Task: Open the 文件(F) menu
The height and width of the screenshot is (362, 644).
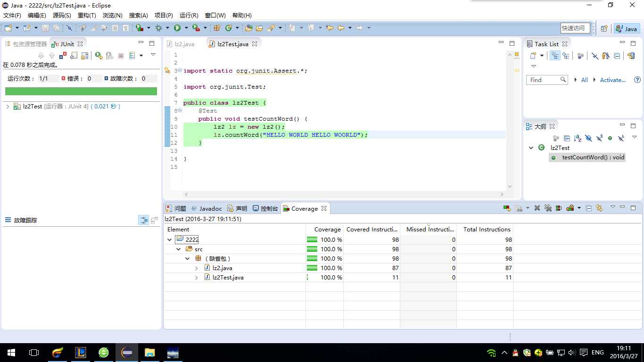Action: [12, 16]
